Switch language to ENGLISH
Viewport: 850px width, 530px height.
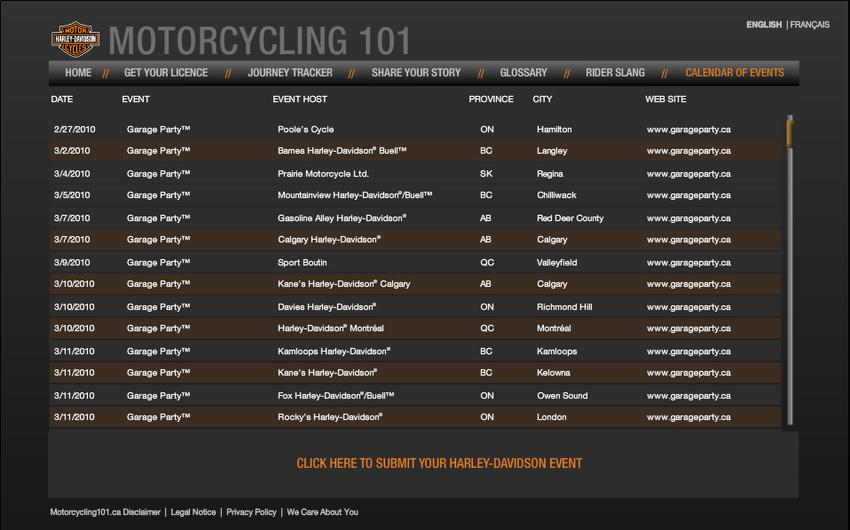click(764, 24)
